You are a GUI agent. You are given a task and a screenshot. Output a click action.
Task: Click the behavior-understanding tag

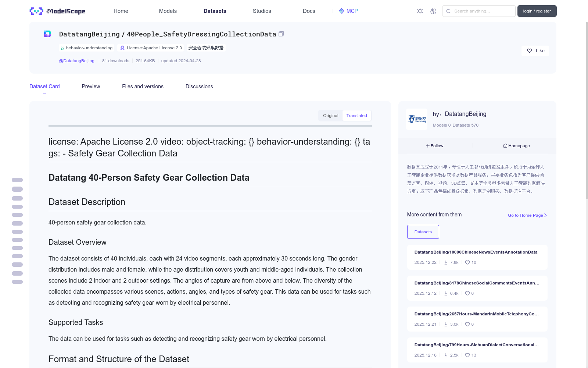pos(87,48)
